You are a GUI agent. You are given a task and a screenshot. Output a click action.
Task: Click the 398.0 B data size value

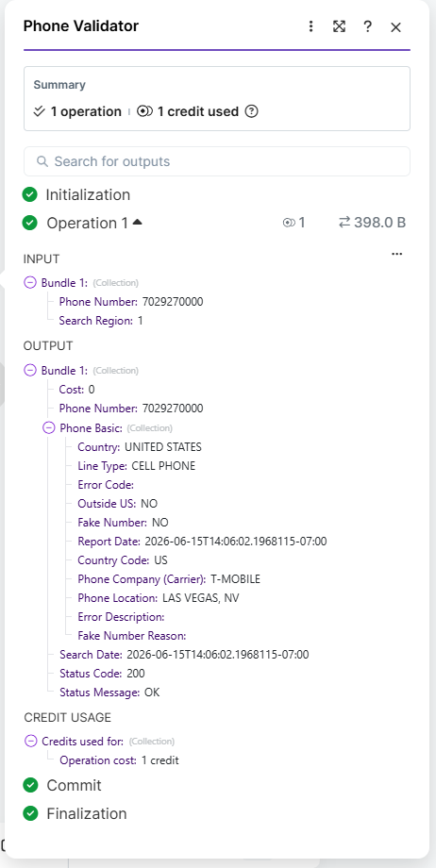(x=380, y=223)
